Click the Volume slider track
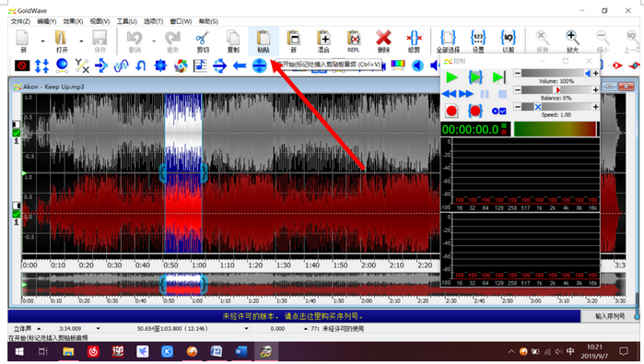This screenshot has height=364, width=644. tap(556, 73)
